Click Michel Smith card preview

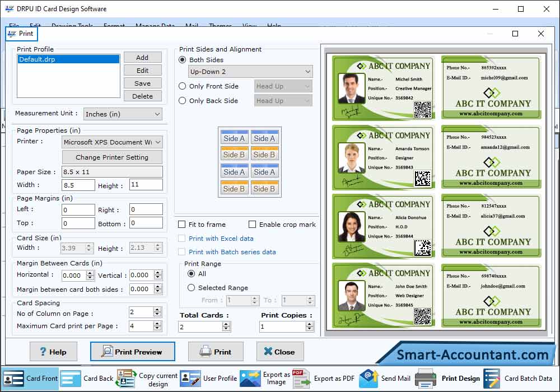coord(384,88)
